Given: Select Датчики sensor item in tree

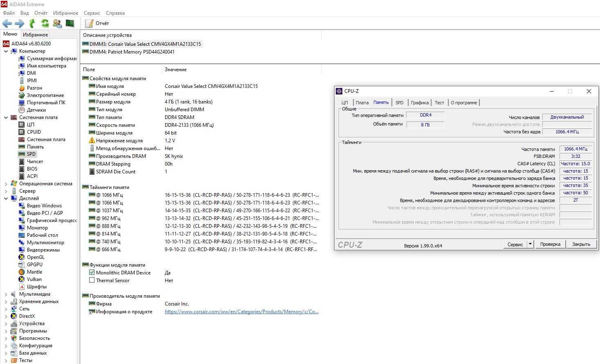Looking at the screenshot, I should pos(36,110).
